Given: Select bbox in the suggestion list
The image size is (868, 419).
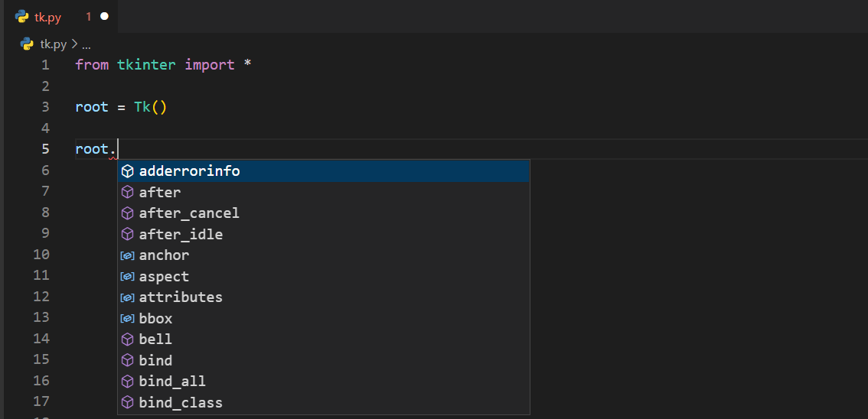Looking at the screenshot, I should pyautogui.click(x=155, y=319).
